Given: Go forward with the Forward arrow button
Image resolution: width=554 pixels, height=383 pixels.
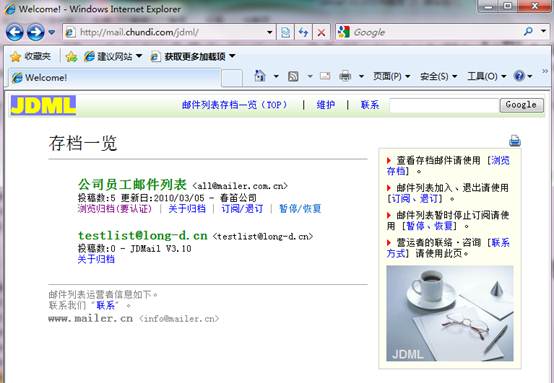Looking at the screenshot, I should point(36,33).
